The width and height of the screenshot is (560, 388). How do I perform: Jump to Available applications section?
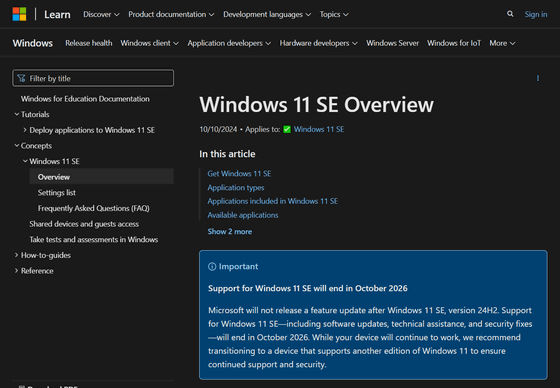point(243,215)
